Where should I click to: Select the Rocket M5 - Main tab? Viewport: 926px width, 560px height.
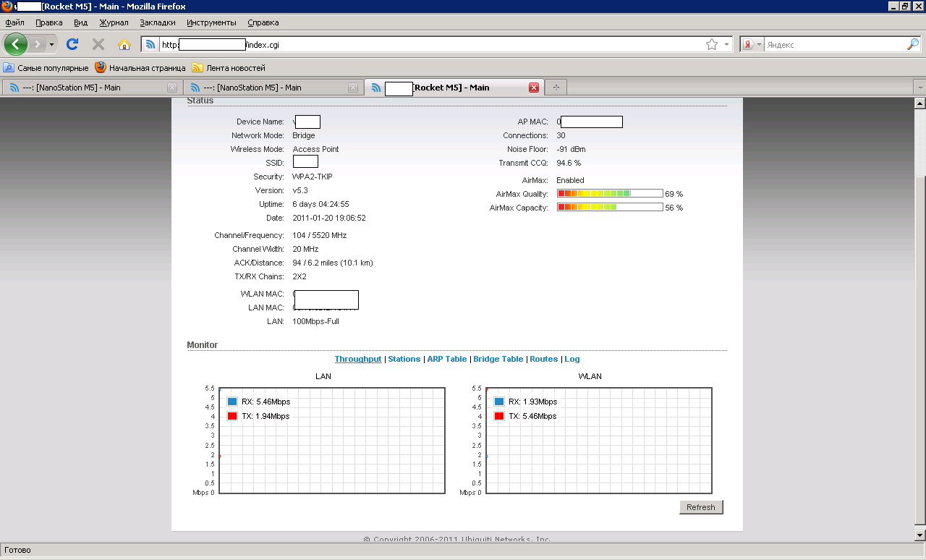(x=454, y=88)
